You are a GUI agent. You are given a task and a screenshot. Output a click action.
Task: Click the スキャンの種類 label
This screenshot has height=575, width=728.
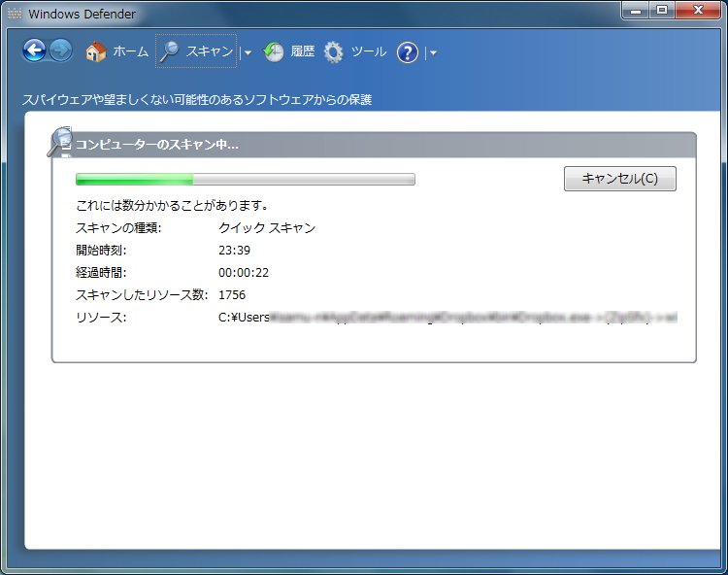tap(118, 227)
